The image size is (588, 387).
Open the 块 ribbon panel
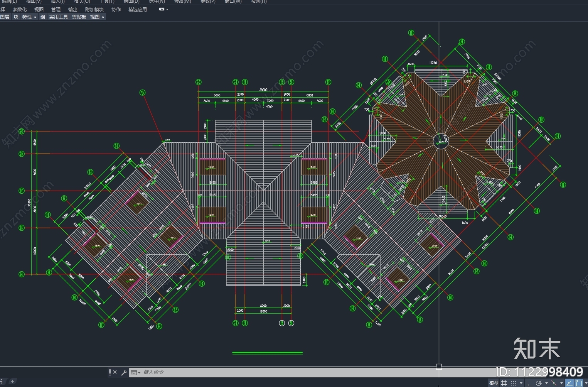click(x=16, y=17)
